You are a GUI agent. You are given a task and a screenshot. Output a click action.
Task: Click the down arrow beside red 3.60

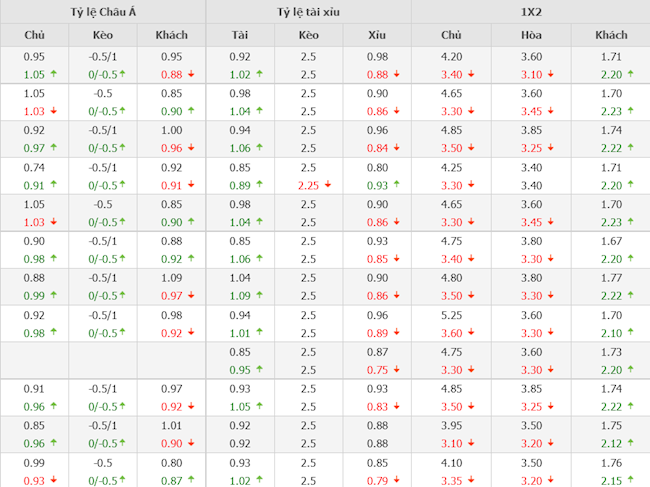click(470, 333)
